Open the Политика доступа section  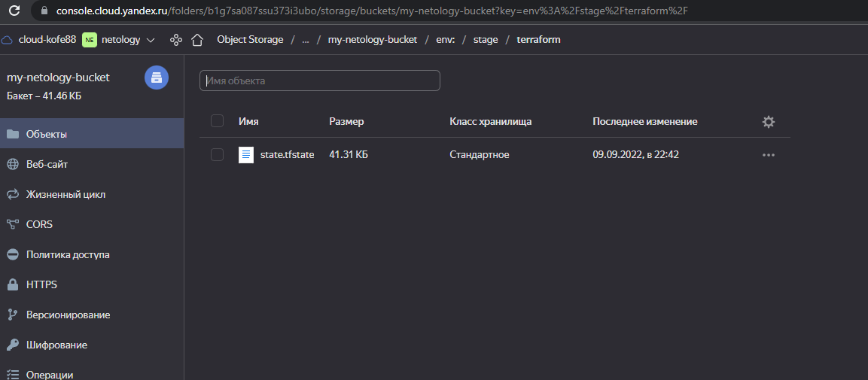point(92,254)
